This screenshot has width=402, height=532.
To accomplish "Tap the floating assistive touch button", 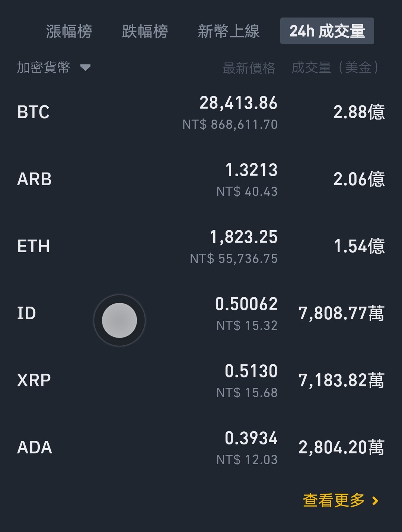I will pos(119,320).
